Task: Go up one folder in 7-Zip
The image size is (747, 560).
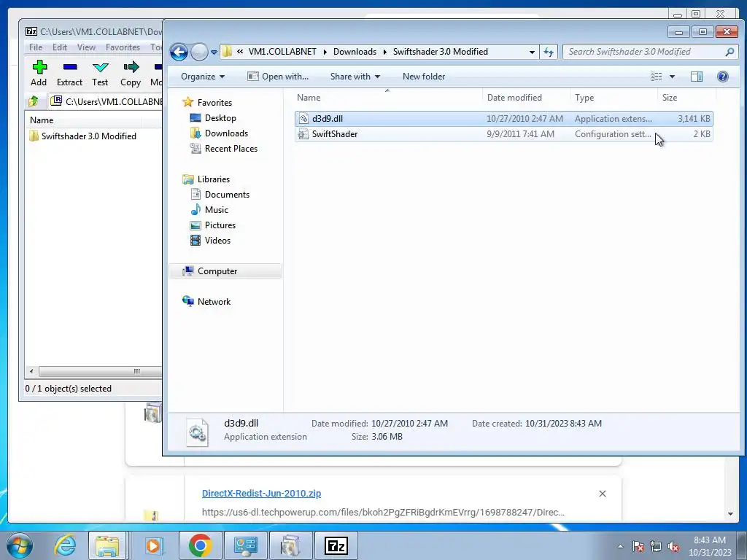Action: click(34, 101)
